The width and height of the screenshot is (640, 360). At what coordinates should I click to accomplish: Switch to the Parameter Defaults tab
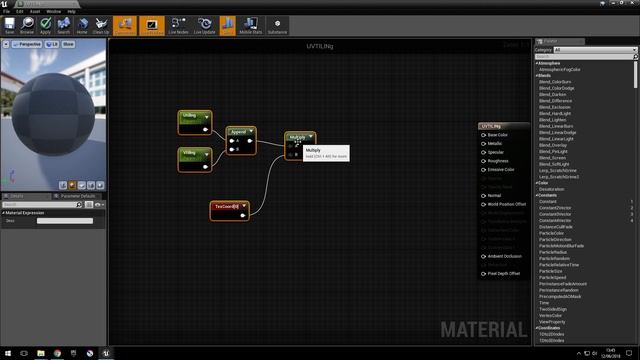point(78,196)
